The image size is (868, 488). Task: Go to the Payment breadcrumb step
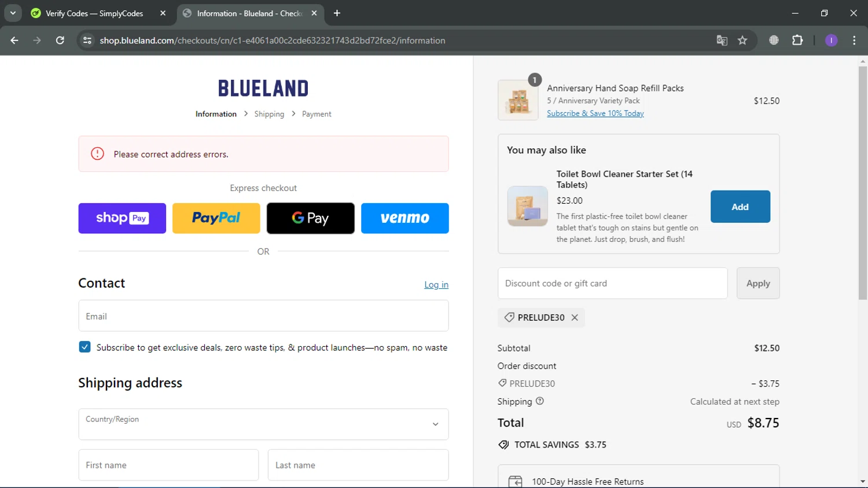pyautogui.click(x=317, y=114)
